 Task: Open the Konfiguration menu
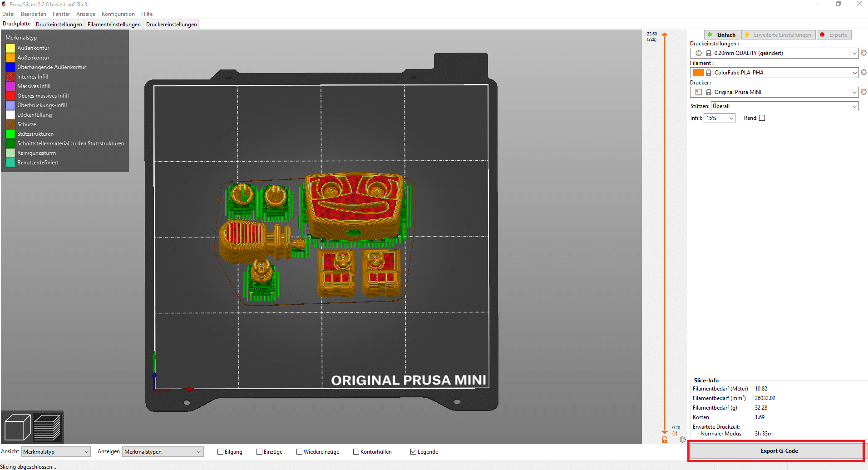tap(118, 14)
